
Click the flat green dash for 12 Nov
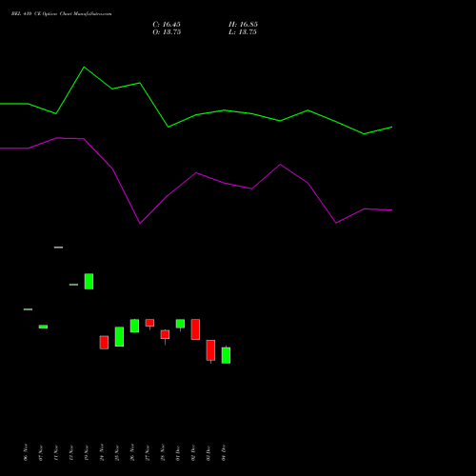click(x=73, y=285)
